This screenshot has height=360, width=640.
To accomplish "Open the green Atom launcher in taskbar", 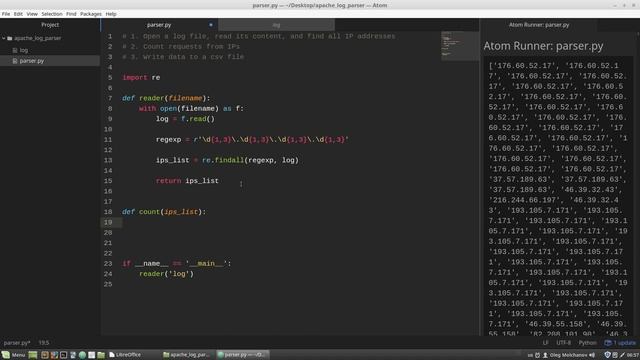I will coord(82,355).
